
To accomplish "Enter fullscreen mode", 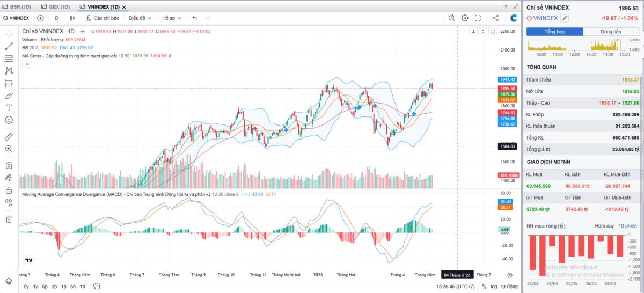I will [478, 18].
